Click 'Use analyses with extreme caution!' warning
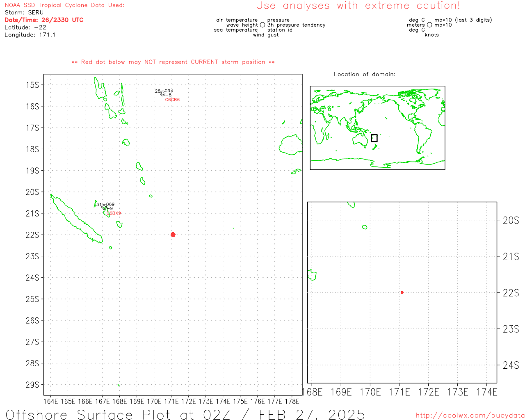Viewport: 525px width, 420px height. point(358,6)
